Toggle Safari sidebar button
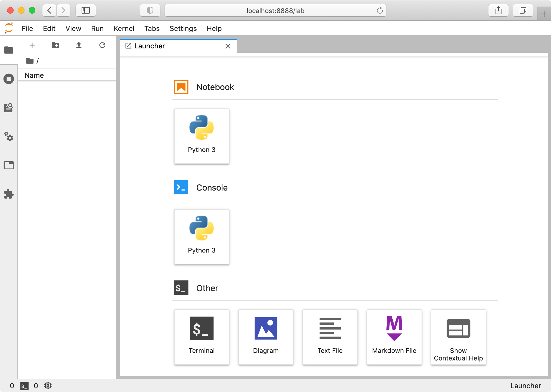The height and width of the screenshot is (392, 551). [86, 11]
